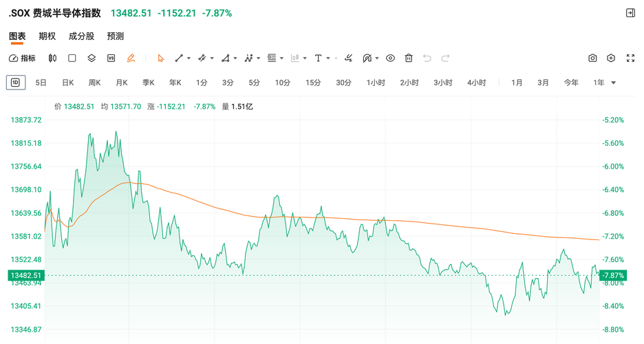
Task: Expand the text tool dropdown arrow
Action: (328, 58)
